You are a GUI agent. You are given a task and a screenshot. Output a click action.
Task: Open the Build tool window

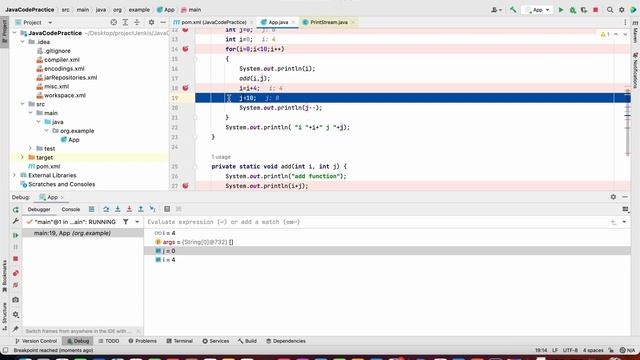[x=247, y=341]
